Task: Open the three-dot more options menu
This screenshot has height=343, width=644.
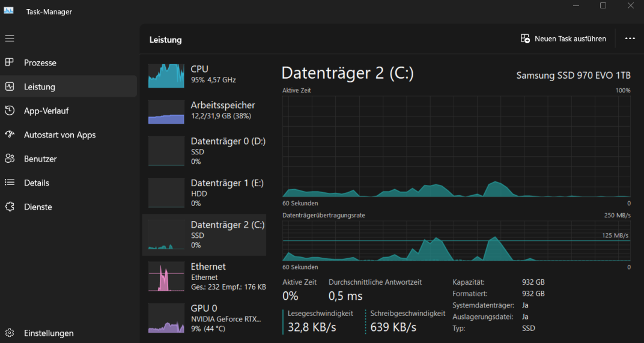Action: pyautogui.click(x=630, y=38)
